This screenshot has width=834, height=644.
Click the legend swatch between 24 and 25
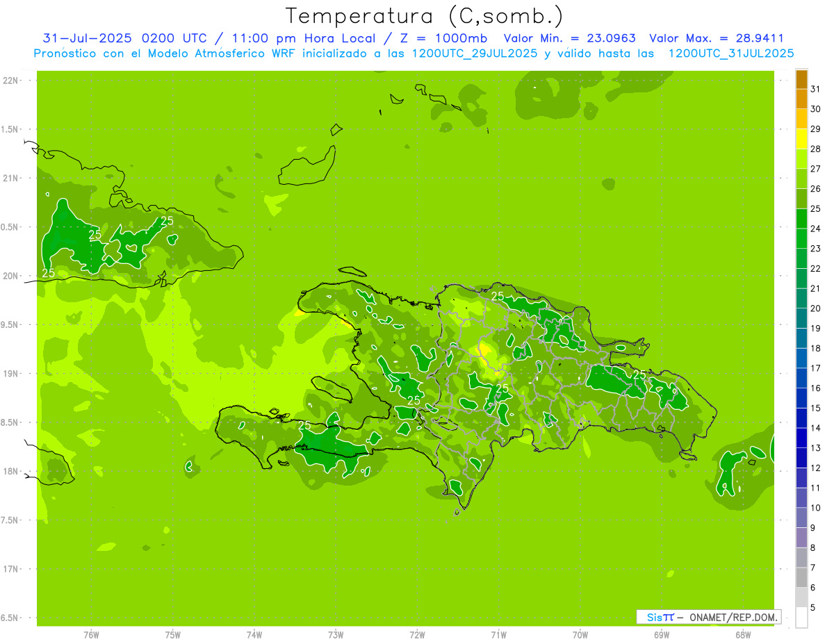coord(801,218)
